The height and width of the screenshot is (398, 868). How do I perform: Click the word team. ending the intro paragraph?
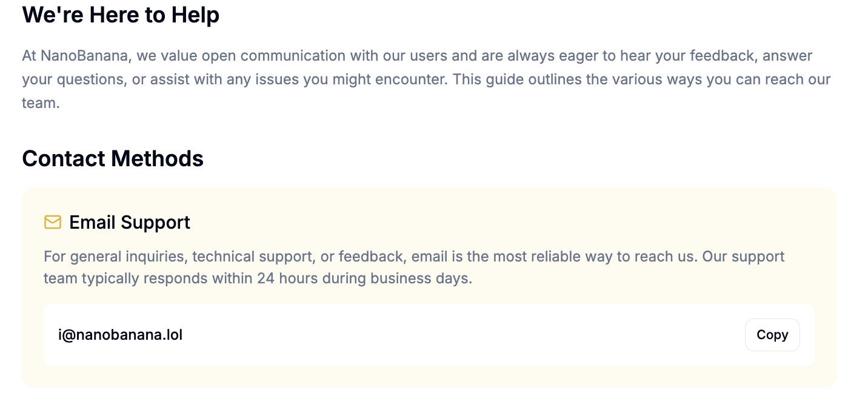pyautogui.click(x=41, y=103)
